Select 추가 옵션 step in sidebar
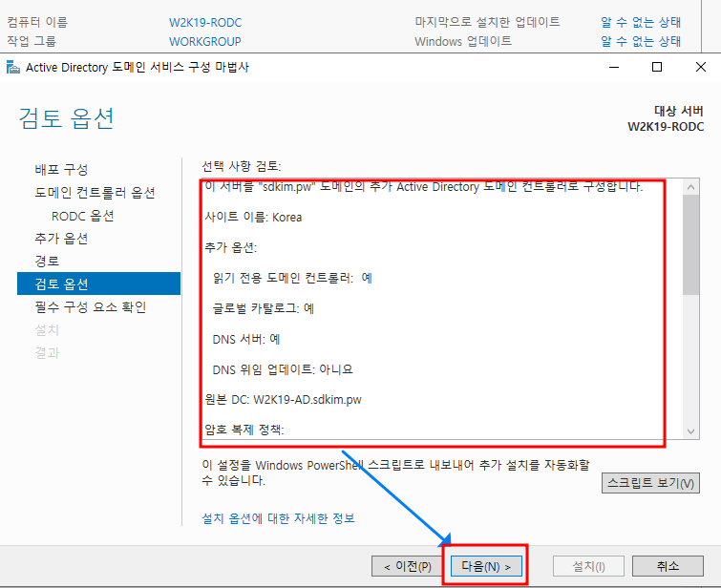The image size is (721, 588). 61,238
